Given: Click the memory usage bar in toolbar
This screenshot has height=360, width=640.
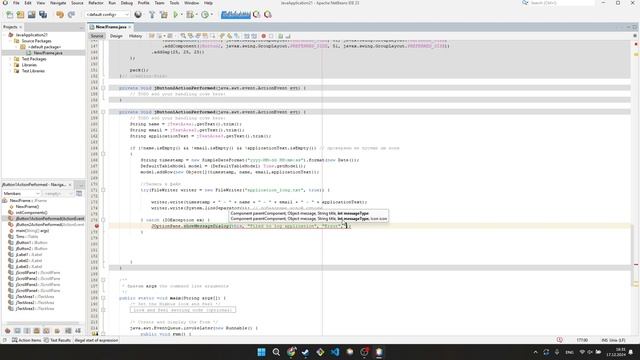Looking at the screenshot, I should [x=236, y=15].
